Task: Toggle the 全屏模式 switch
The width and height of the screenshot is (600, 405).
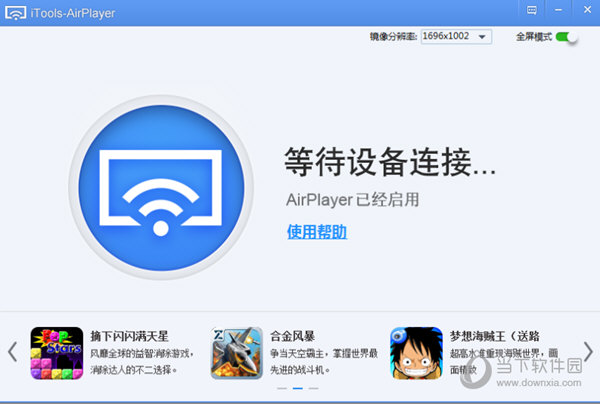Action: [x=566, y=37]
